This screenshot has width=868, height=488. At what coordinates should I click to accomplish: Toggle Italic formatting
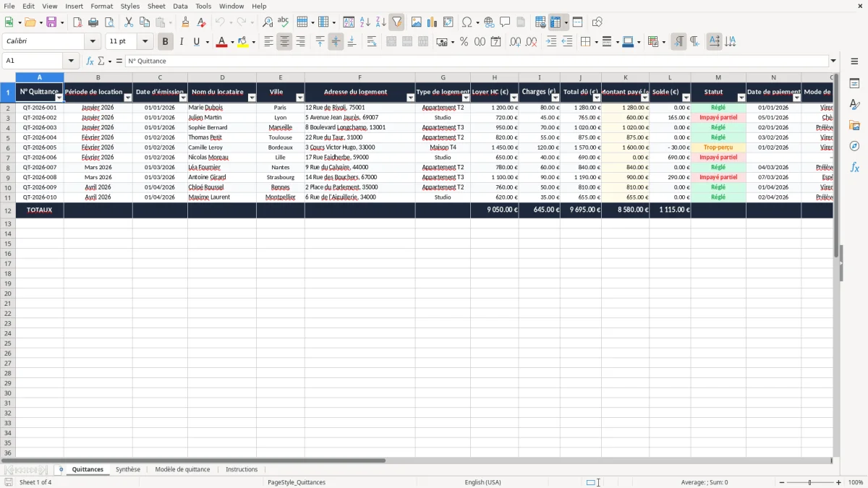[x=182, y=42]
